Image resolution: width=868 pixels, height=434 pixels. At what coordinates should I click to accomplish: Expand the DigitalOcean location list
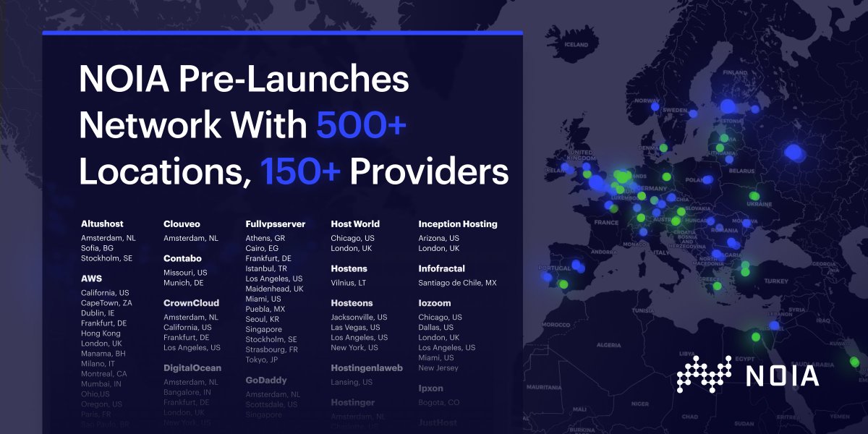click(190, 367)
